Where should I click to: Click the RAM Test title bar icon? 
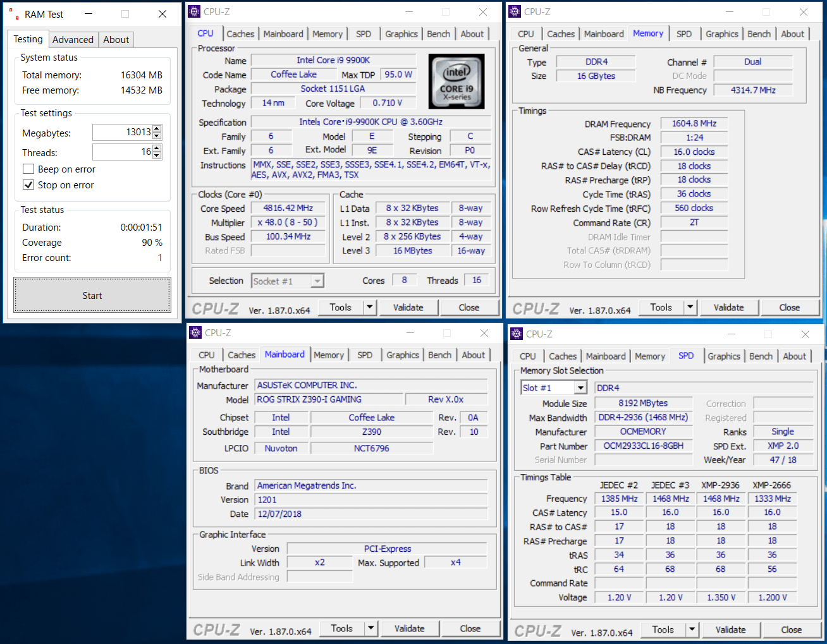13,14
